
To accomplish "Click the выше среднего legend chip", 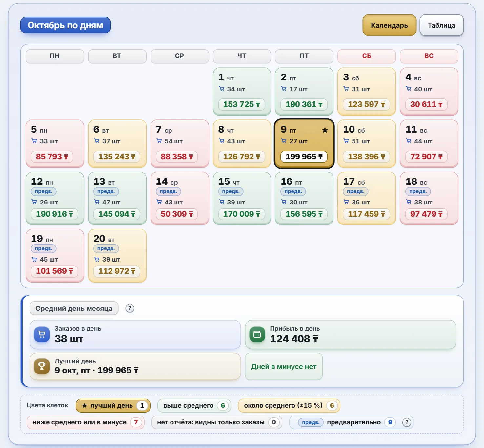I will (194, 406).
